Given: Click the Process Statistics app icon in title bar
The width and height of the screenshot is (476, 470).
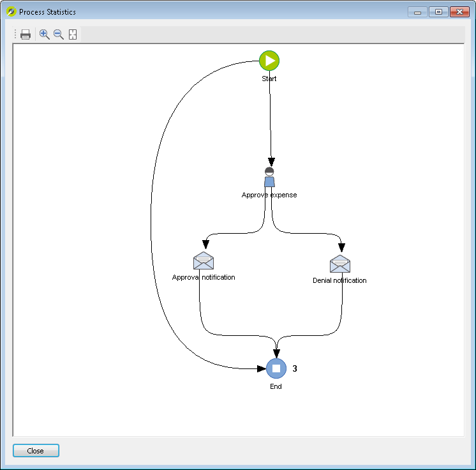Looking at the screenshot, I should coord(11,12).
